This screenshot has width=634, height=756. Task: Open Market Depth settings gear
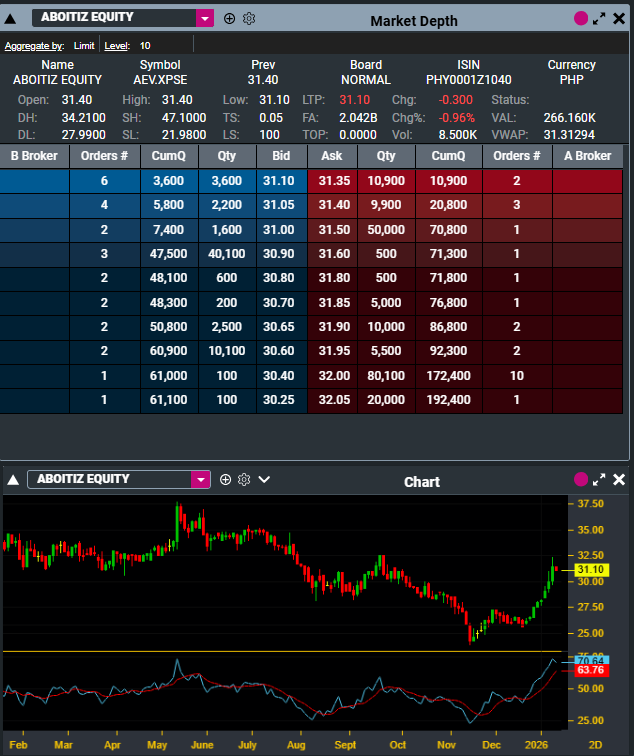click(x=249, y=18)
